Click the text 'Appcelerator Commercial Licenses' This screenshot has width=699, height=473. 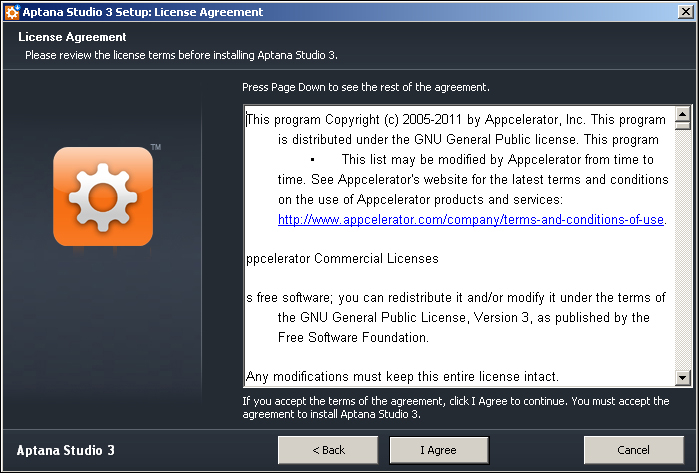[x=342, y=259]
